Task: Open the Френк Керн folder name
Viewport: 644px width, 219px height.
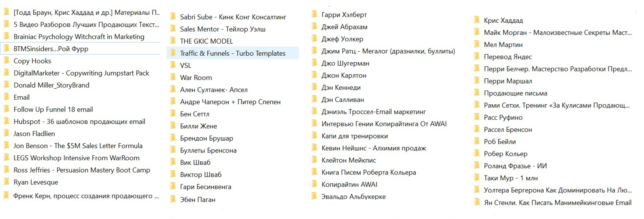Action: click(x=86, y=196)
